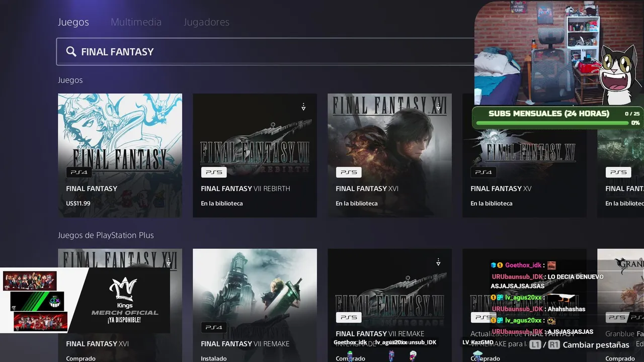This screenshot has width=644, height=362.
Task: Click 'En la biblioteca' under FINAL FANTASY XV
Action: click(492, 204)
